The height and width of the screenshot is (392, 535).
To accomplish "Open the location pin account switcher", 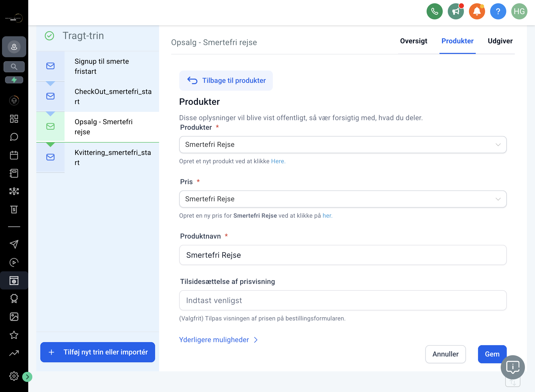I will click(x=14, y=47).
